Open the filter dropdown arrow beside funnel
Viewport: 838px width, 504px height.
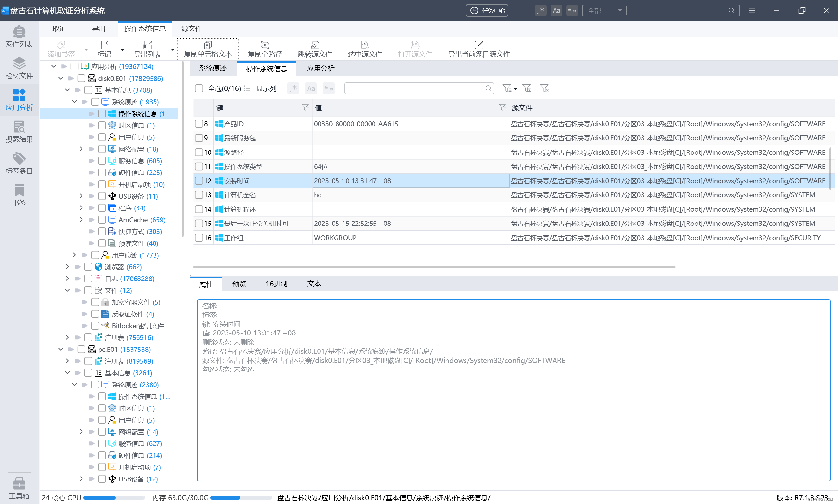pos(515,89)
